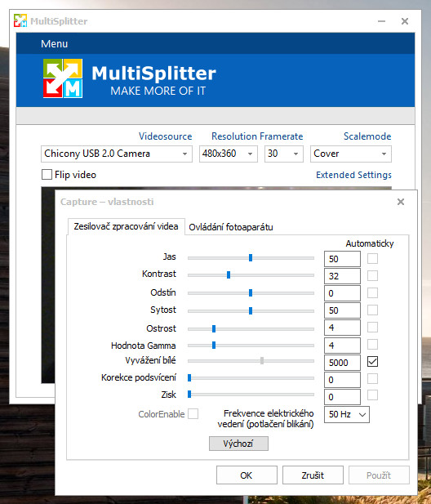Click the MultiSplitter logo in blue banner
This screenshot has height=504, width=431.
click(x=63, y=78)
